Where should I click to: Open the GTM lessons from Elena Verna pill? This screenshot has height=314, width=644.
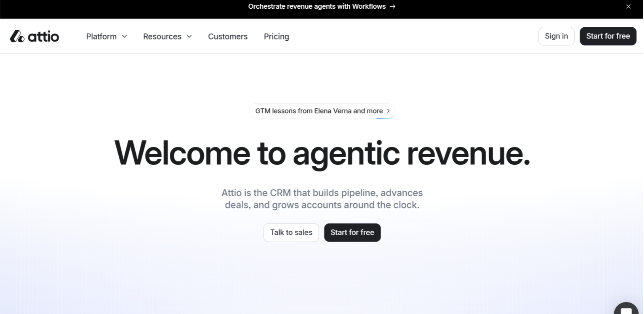tap(322, 111)
